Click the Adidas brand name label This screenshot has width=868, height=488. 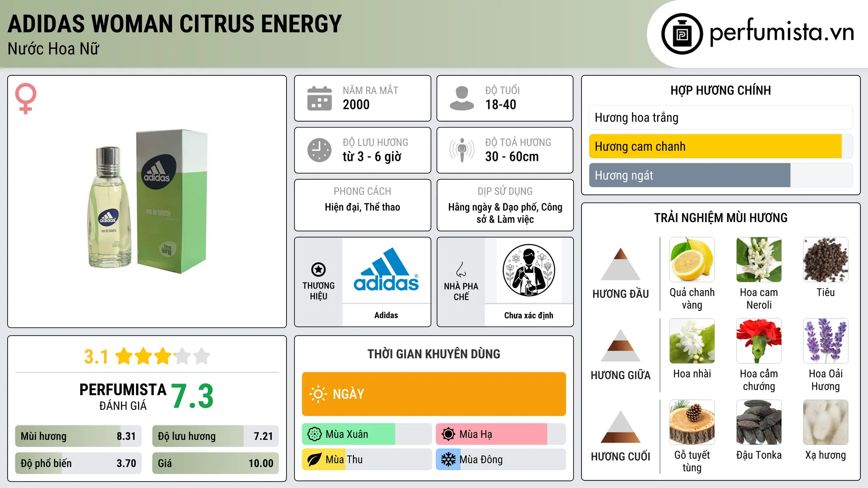pyautogui.click(x=386, y=315)
